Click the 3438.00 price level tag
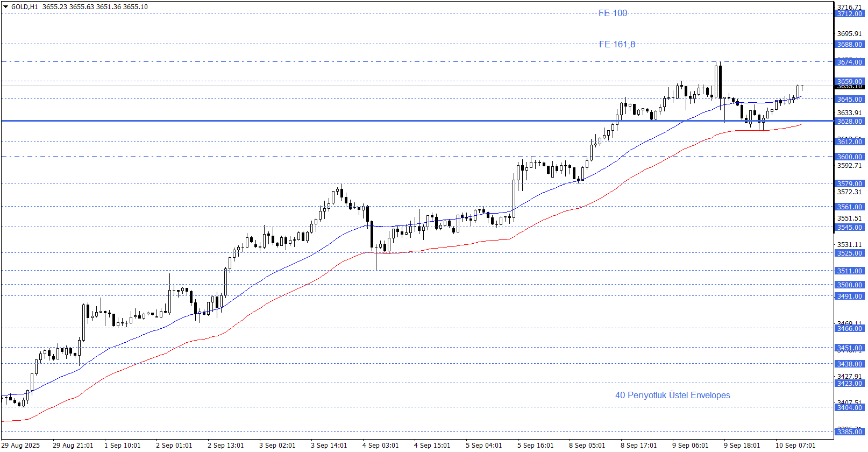868x452 pixels. (850, 364)
